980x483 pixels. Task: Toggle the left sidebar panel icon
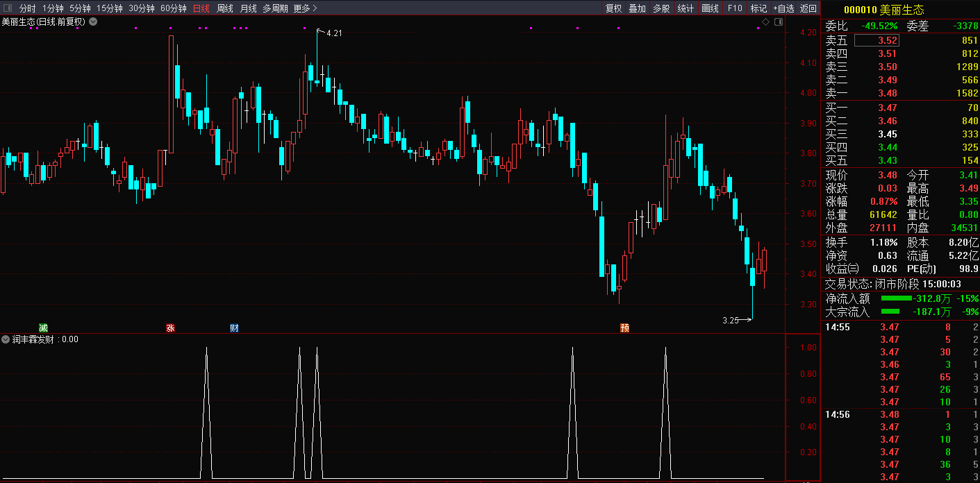click(x=8, y=8)
